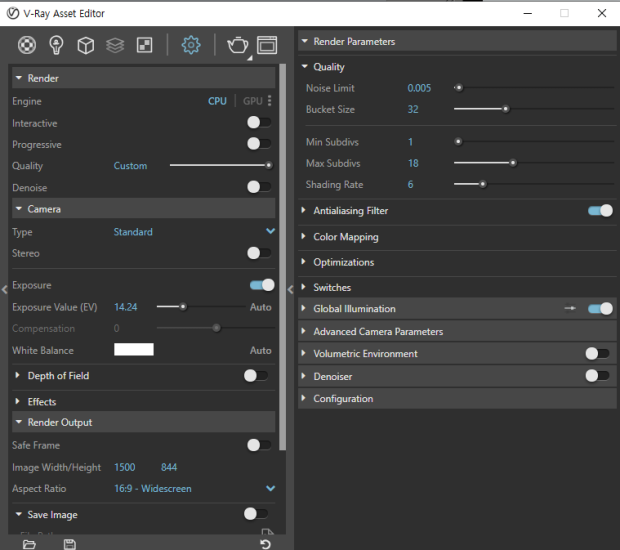
Task: Disable the Exposure toggle
Action: pyautogui.click(x=262, y=285)
